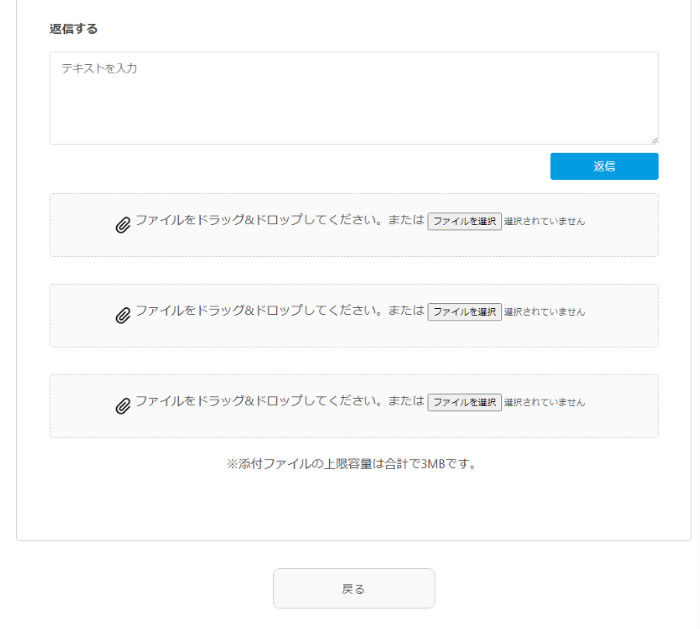Go back using the 戻る button
The height and width of the screenshot is (629, 700).
(354, 588)
